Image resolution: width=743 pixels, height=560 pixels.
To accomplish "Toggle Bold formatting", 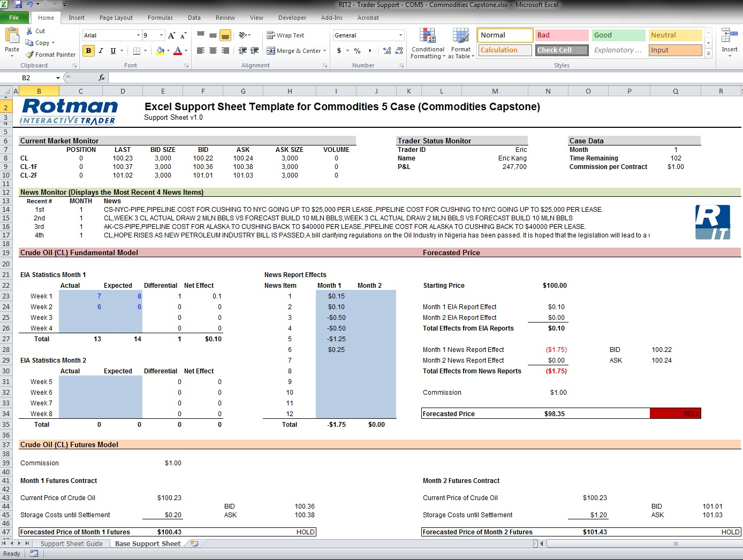I will tap(88, 51).
